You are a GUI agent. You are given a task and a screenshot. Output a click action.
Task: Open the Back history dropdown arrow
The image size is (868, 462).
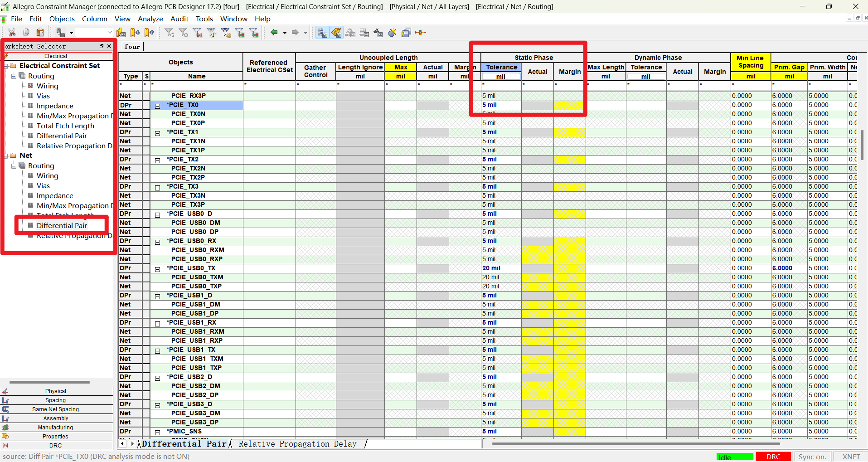(285, 33)
